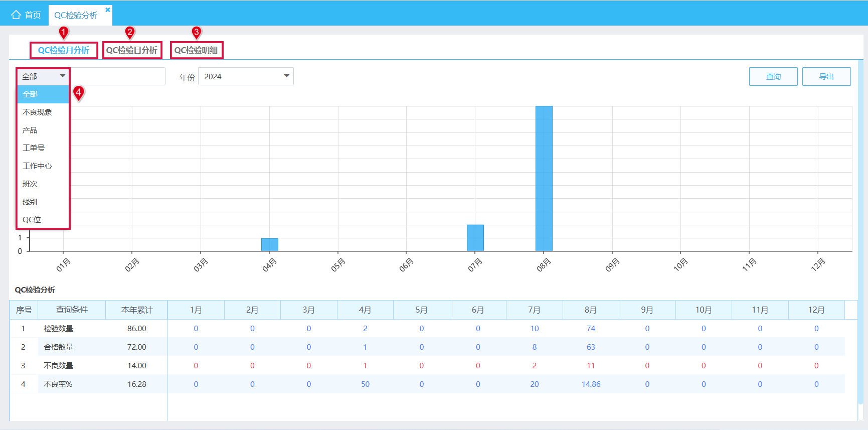Open 7月 不良率% value 20
The height and width of the screenshot is (430, 868).
click(x=535, y=384)
